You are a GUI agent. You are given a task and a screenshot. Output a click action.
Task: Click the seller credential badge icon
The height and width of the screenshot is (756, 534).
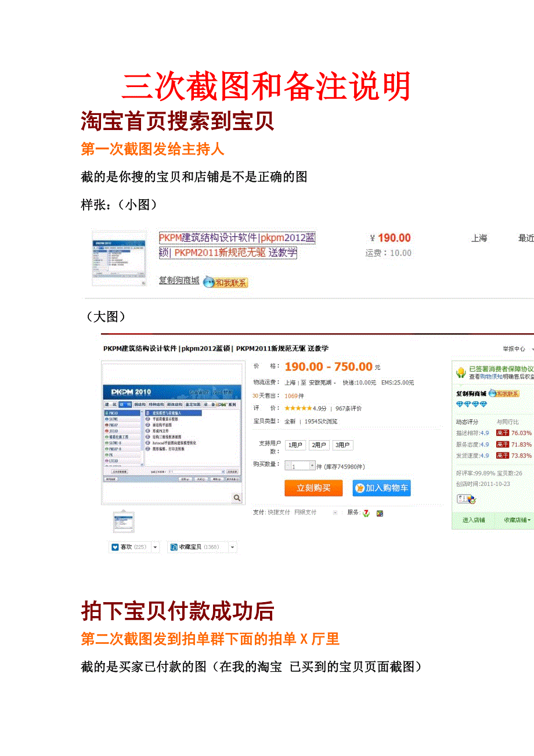[466, 499]
